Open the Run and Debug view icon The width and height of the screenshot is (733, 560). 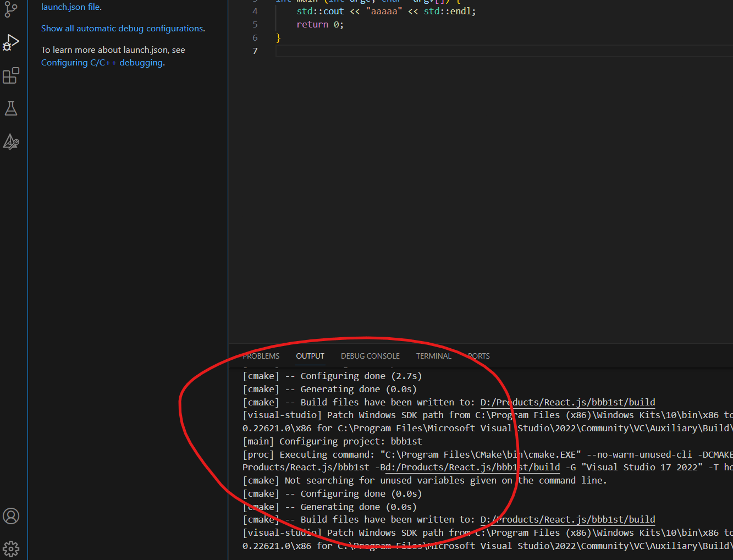tap(11, 43)
